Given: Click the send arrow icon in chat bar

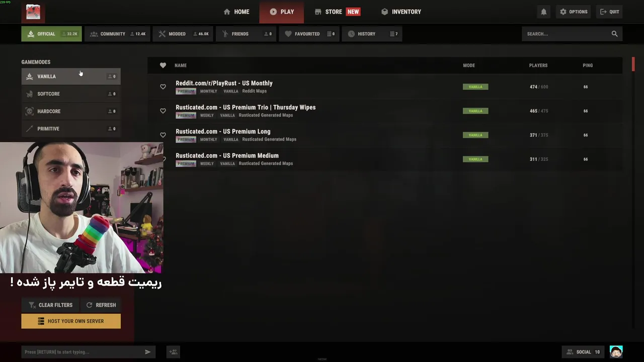Looking at the screenshot, I should coord(147,352).
